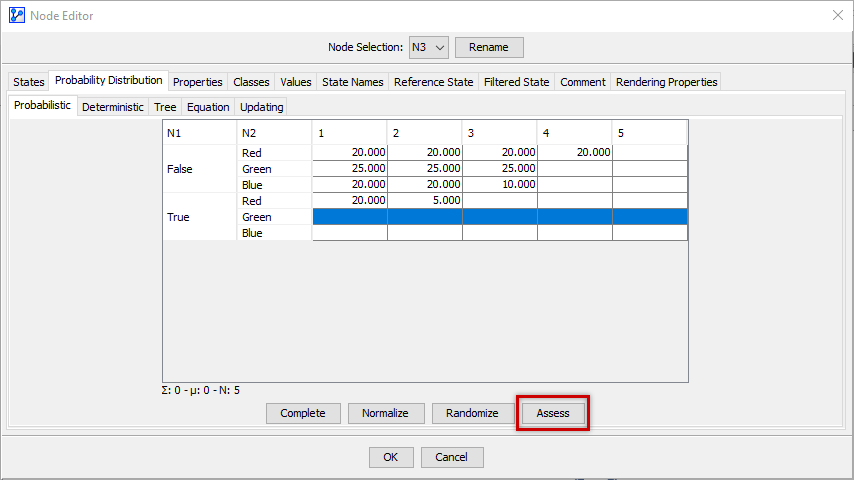Open the Properties tab
The width and height of the screenshot is (854, 480).
pyautogui.click(x=197, y=82)
